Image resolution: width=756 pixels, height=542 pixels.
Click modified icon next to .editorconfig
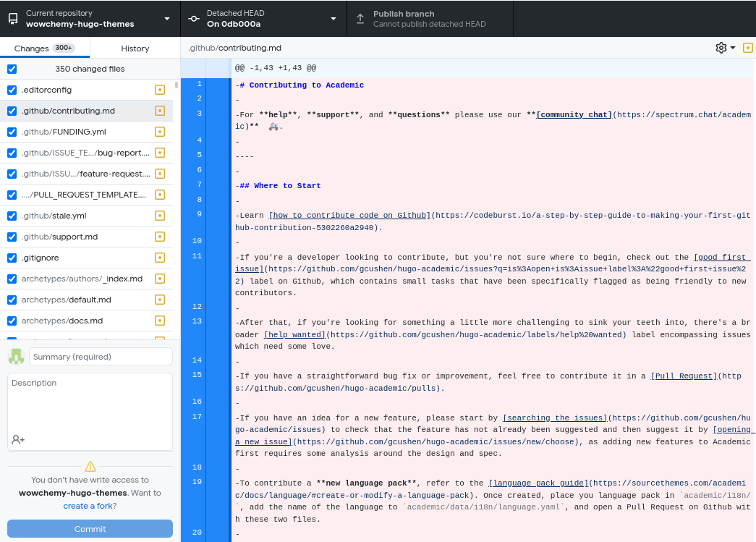tap(160, 90)
